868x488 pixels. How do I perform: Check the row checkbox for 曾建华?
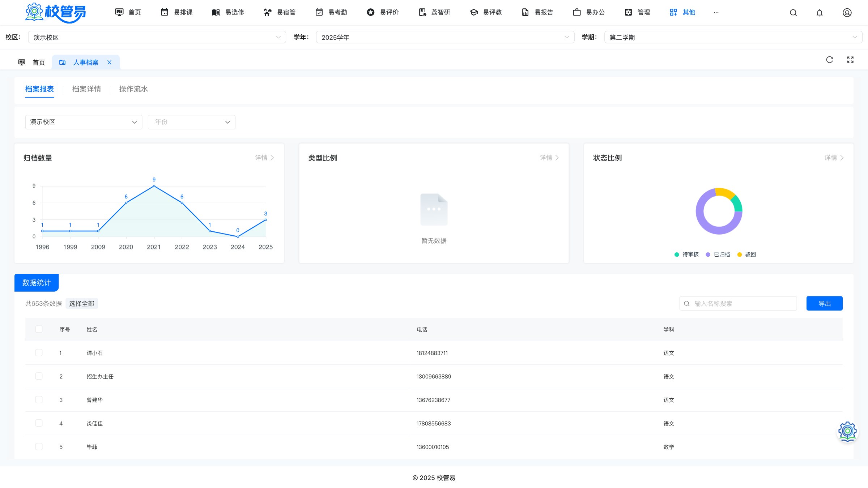pyautogui.click(x=39, y=399)
